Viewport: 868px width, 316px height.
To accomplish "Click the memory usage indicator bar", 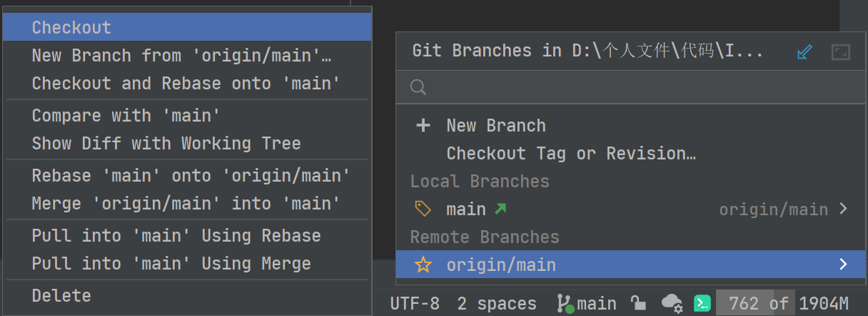I will pos(782,303).
